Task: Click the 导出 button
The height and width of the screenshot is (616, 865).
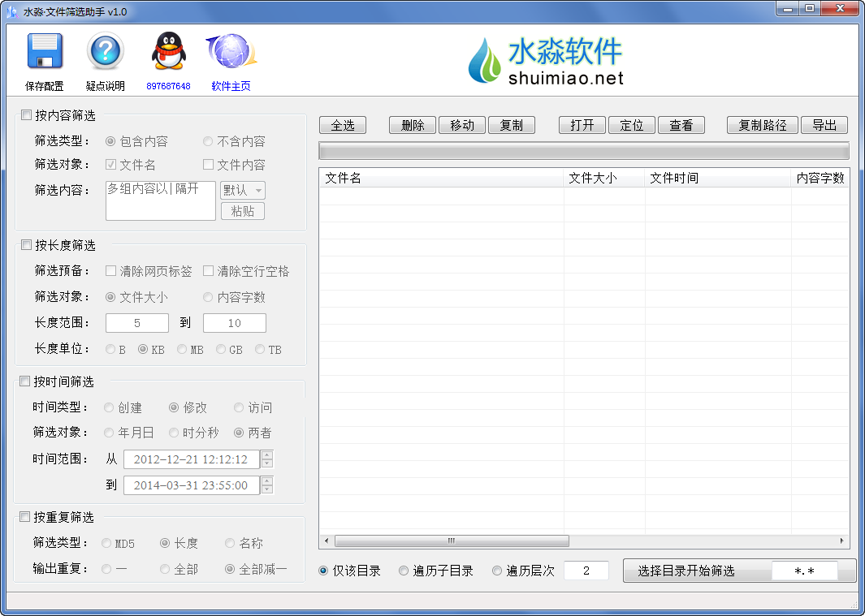Action: [824, 125]
